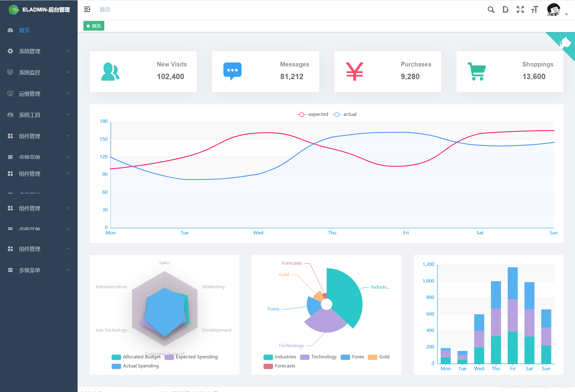Open the 系统监控 sidebar menu

(x=39, y=72)
